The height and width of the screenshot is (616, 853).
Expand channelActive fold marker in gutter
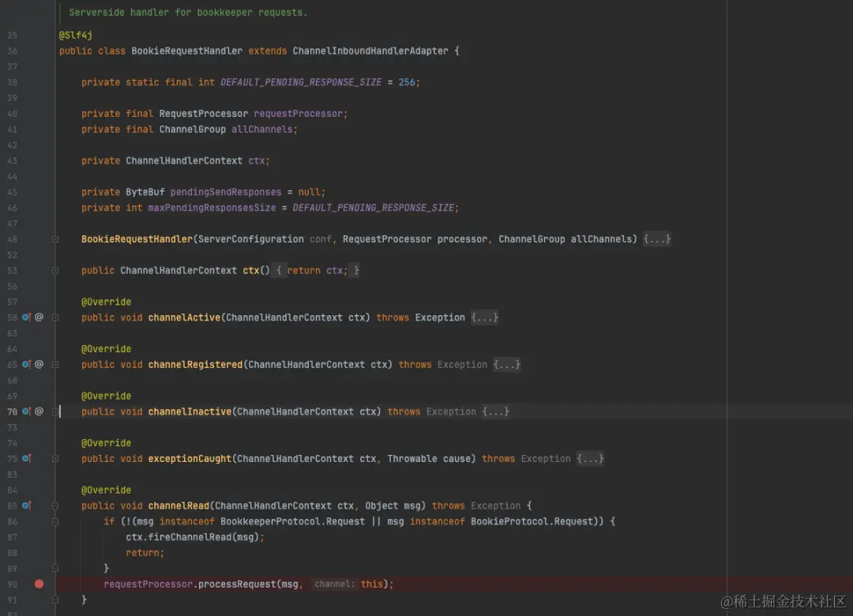pyautogui.click(x=55, y=317)
